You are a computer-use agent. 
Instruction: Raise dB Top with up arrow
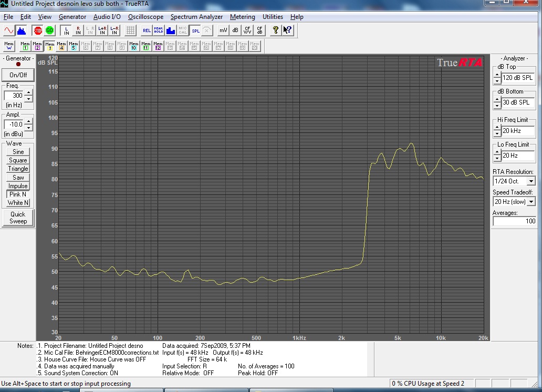coord(497,75)
